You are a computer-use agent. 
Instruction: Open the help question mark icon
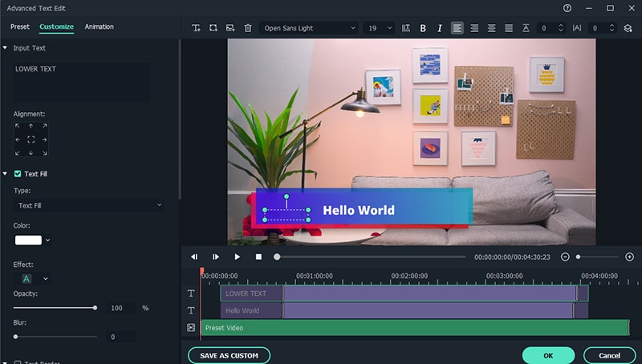click(x=567, y=8)
